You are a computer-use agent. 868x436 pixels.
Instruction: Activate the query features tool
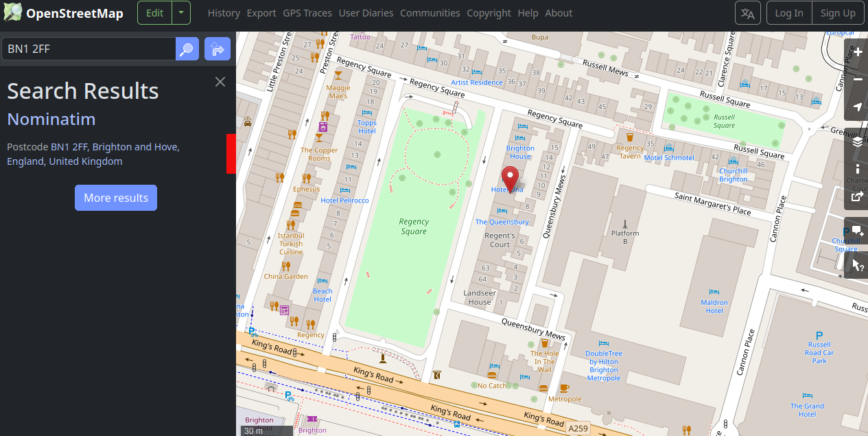click(856, 264)
